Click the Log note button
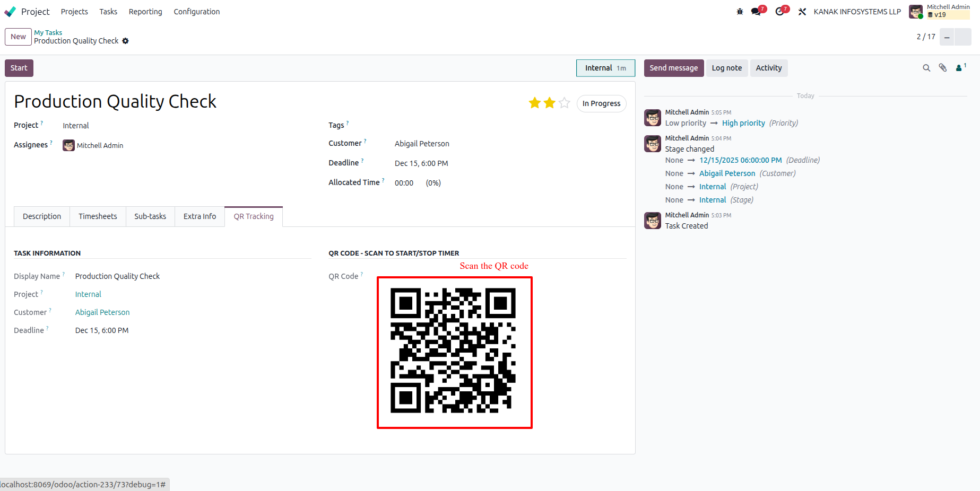Image resolution: width=980 pixels, height=491 pixels. pos(727,68)
